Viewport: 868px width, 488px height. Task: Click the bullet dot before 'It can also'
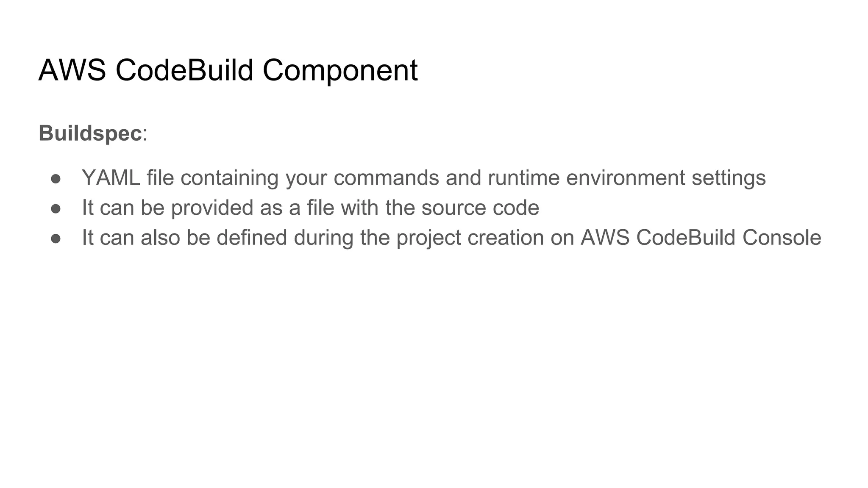coord(56,238)
